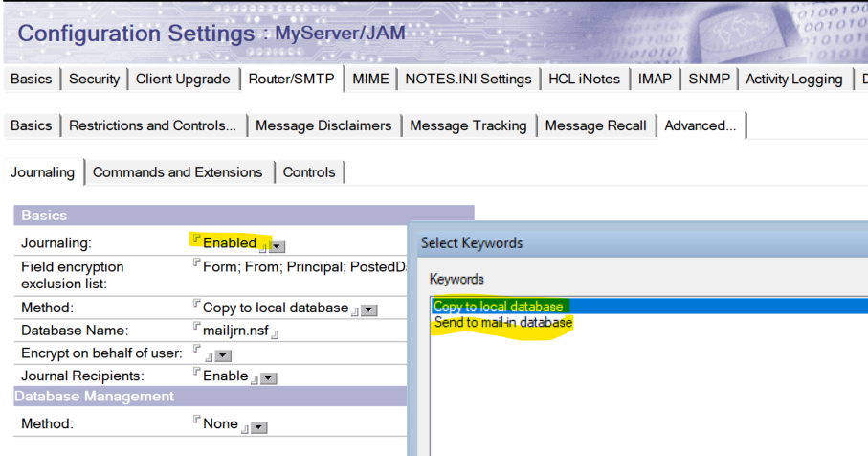Expand the Method Copy to local database dropdown
Image resolution: width=868 pixels, height=456 pixels.
(369, 310)
